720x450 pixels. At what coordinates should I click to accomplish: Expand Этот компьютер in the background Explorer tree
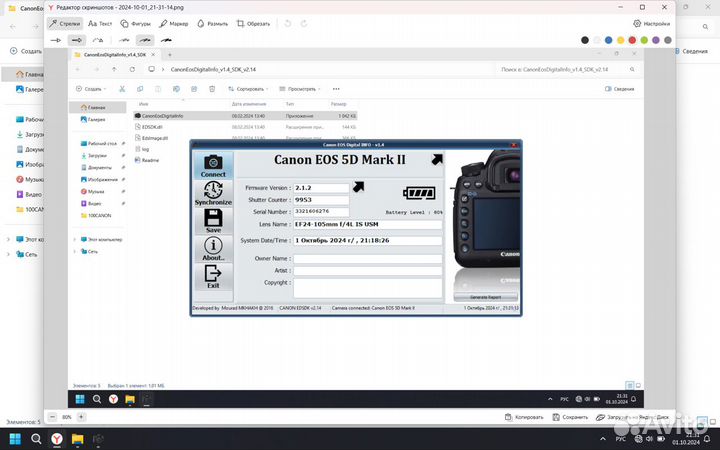pos(8,239)
